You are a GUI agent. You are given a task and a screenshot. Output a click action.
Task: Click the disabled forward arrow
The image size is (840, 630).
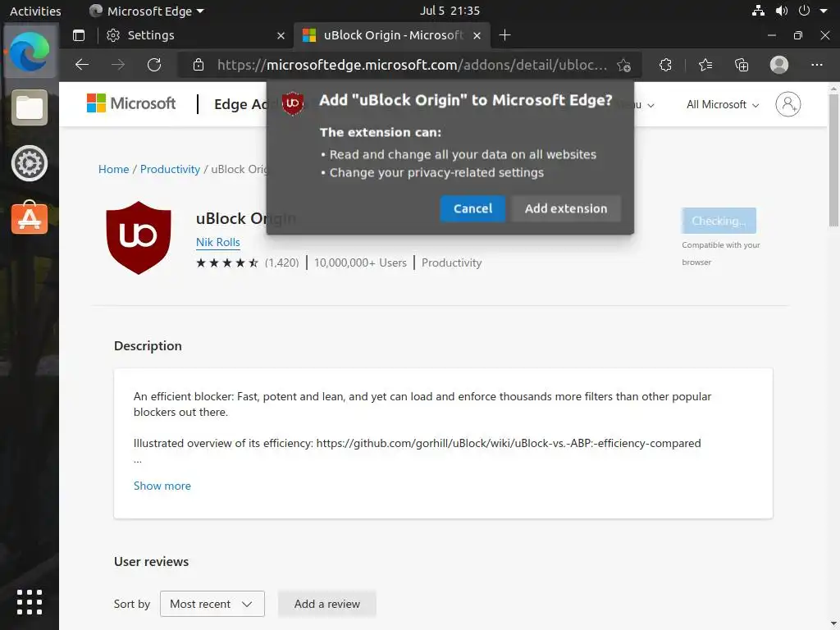pos(118,65)
